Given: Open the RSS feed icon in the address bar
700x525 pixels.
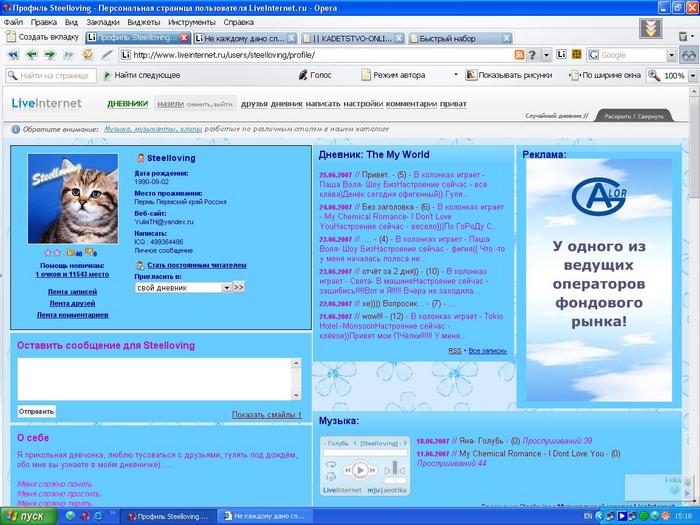Looking at the screenshot, I should click(x=519, y=55).
